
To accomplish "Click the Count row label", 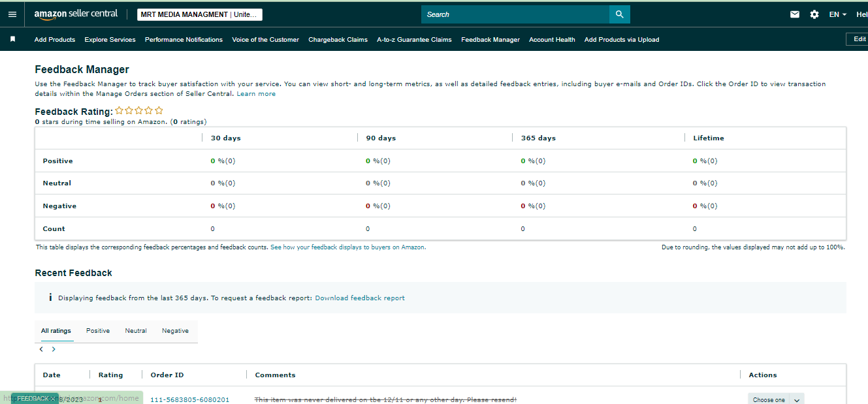I will (x=54, y=229).
